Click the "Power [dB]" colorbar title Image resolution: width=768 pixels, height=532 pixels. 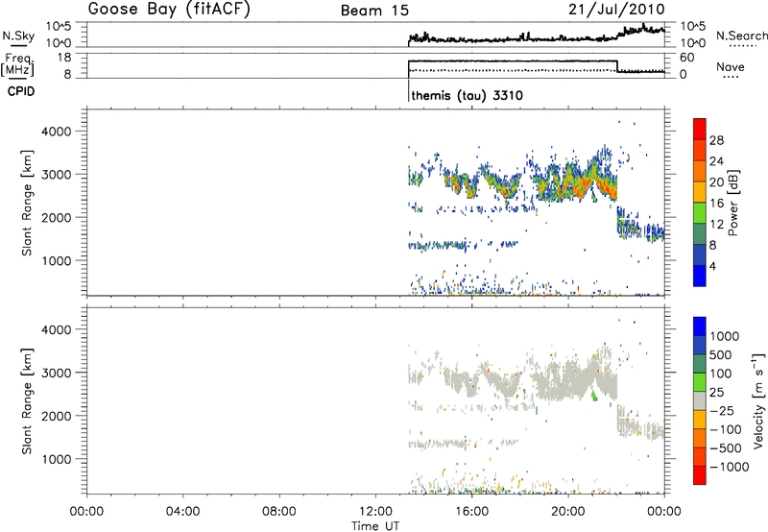[x=732, y=203]
